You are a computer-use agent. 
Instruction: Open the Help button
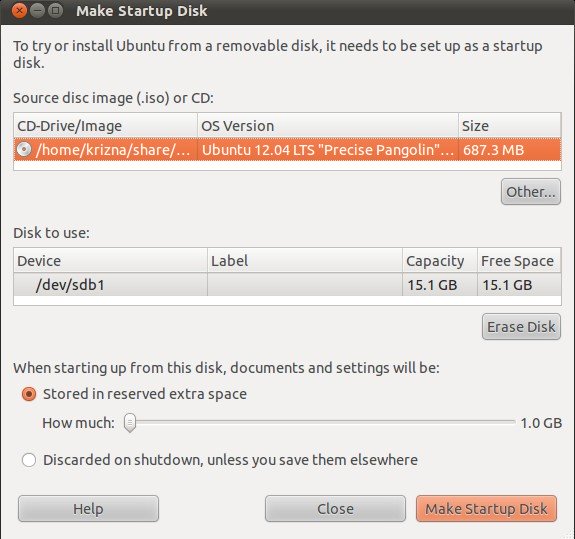pos(88,509)
